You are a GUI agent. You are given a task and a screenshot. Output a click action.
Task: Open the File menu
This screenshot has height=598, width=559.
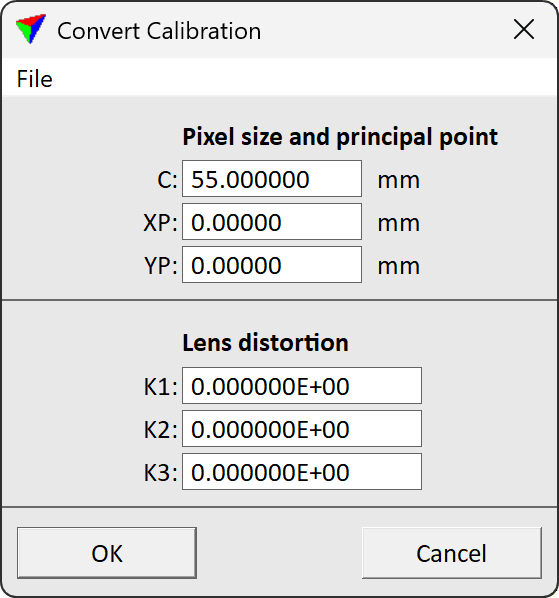pyautogui.click(x=34, y=79)
